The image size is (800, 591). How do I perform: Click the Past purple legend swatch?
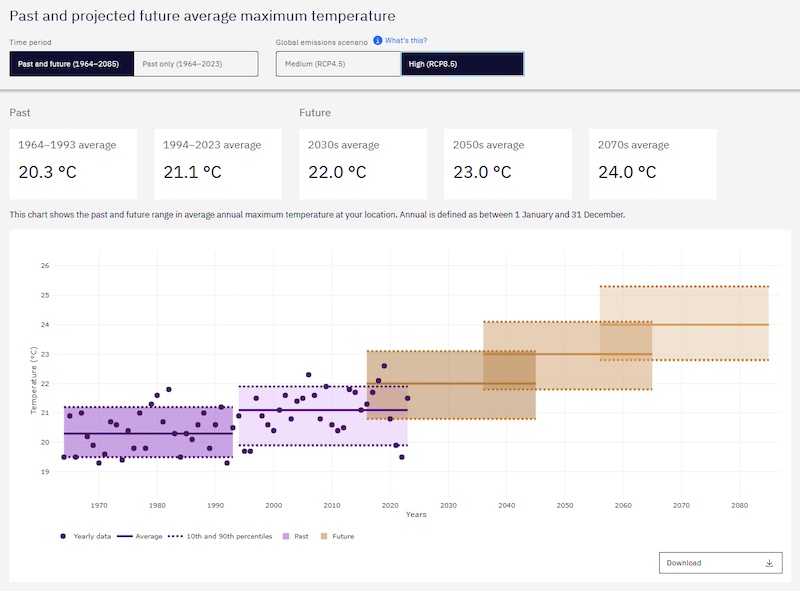pos(287,536)
